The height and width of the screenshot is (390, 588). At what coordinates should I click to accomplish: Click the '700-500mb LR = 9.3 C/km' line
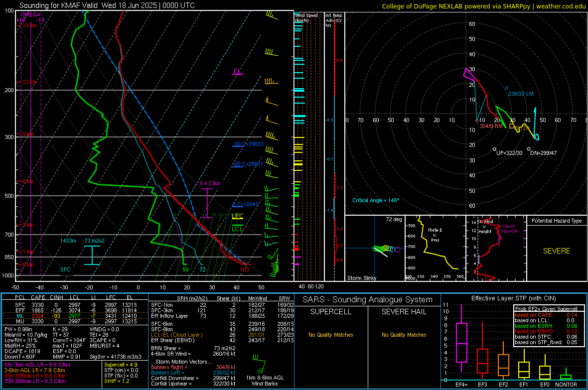point(34,381)
